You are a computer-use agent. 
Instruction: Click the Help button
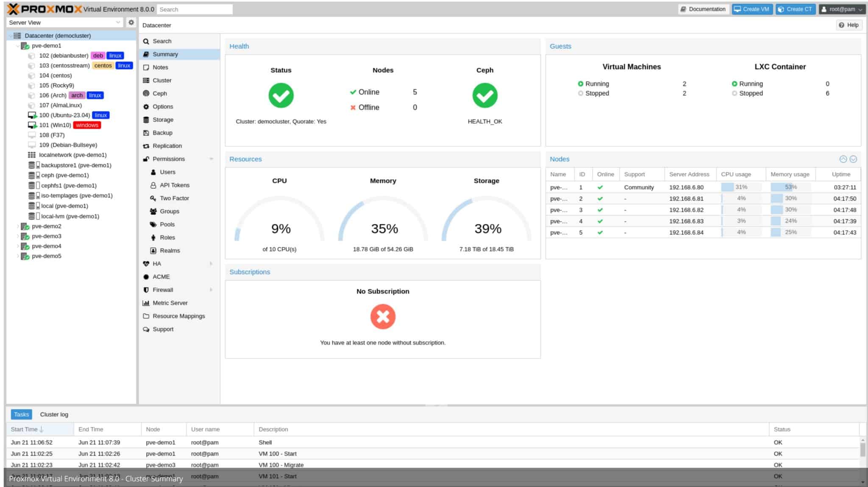(849, 25)
